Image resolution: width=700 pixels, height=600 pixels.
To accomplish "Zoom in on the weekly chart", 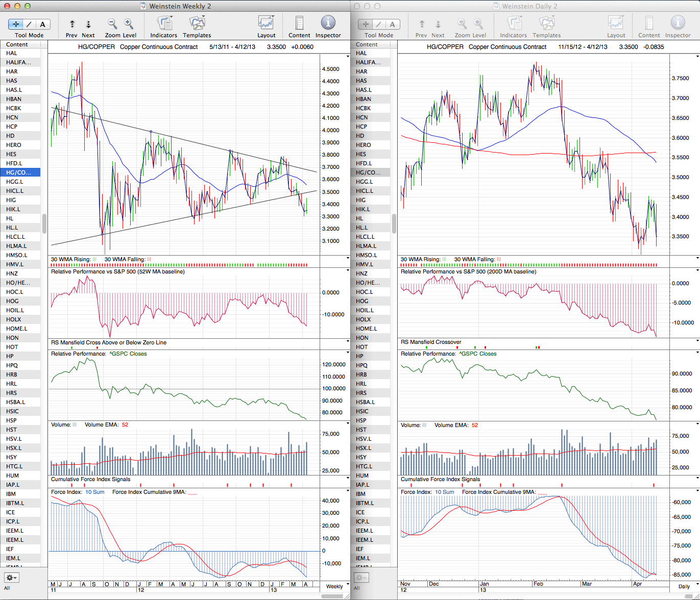I will 129,24.
